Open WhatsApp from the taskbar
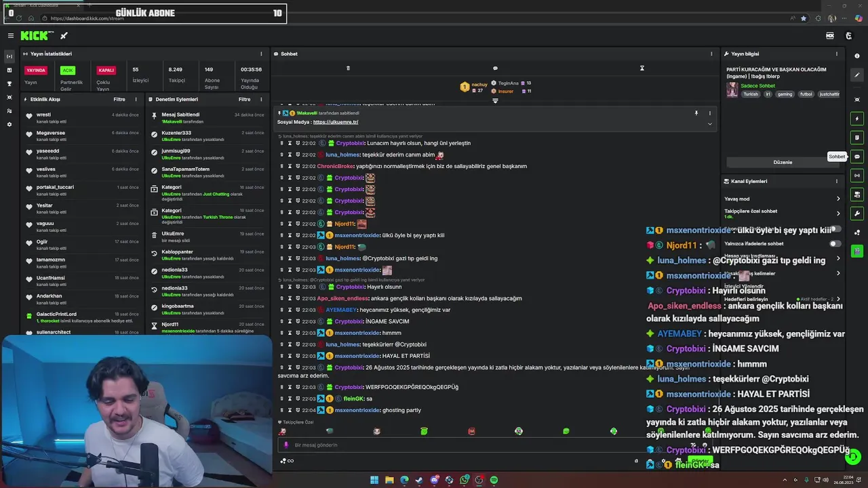 [x=464, y=480]
